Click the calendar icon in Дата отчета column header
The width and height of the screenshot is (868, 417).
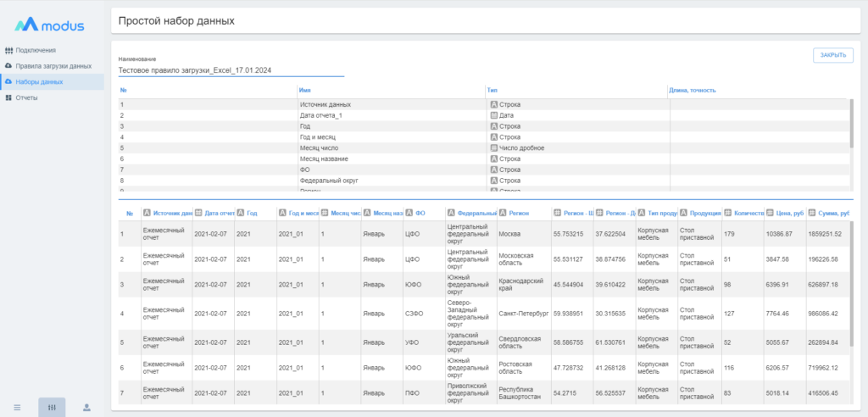click(x=198, y=213)
